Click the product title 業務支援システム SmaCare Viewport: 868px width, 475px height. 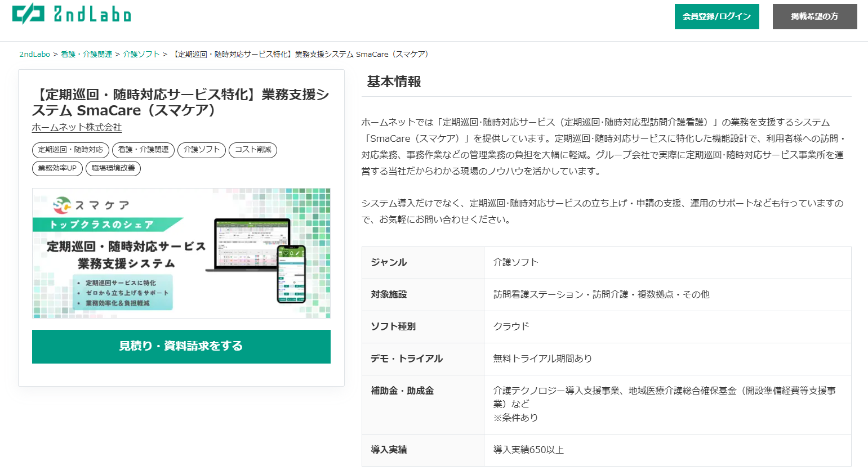180,102
